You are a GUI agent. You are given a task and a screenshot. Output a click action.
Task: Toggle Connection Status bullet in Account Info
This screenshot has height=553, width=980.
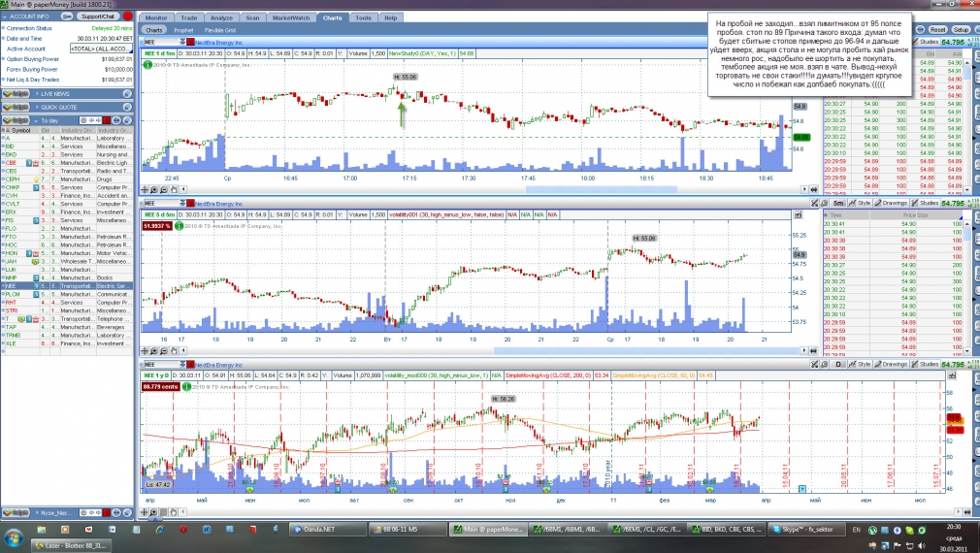point(3,28)
